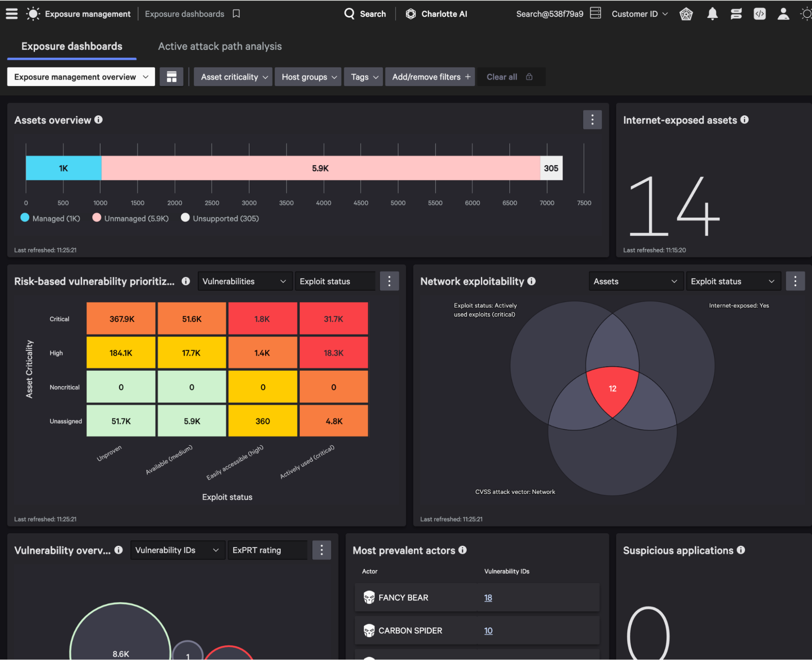Viewport: 812px width, 660px height.
Task: Open Network exploitability three-dot menu
Action: pyautogui.click(x=795, y=281)
